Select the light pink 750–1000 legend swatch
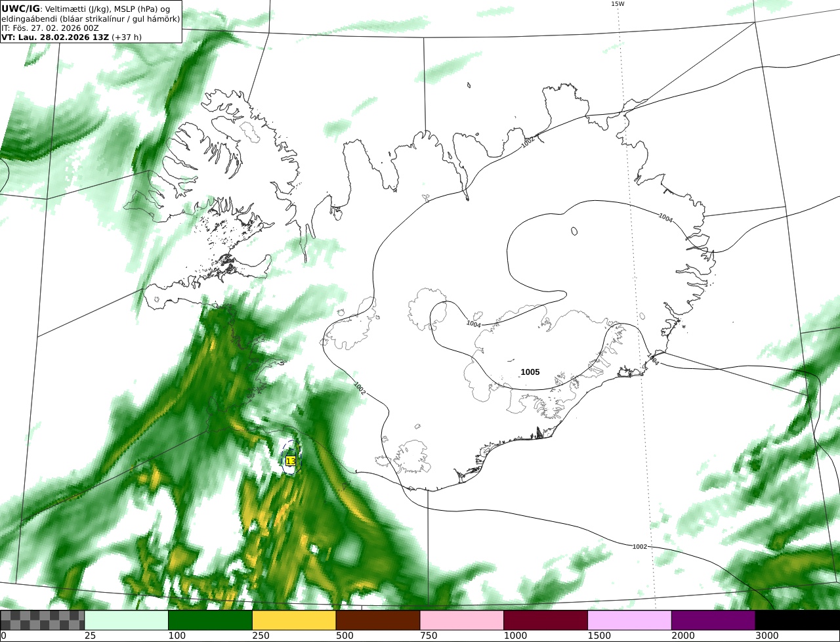840x642 pixels. pos(462,620)
